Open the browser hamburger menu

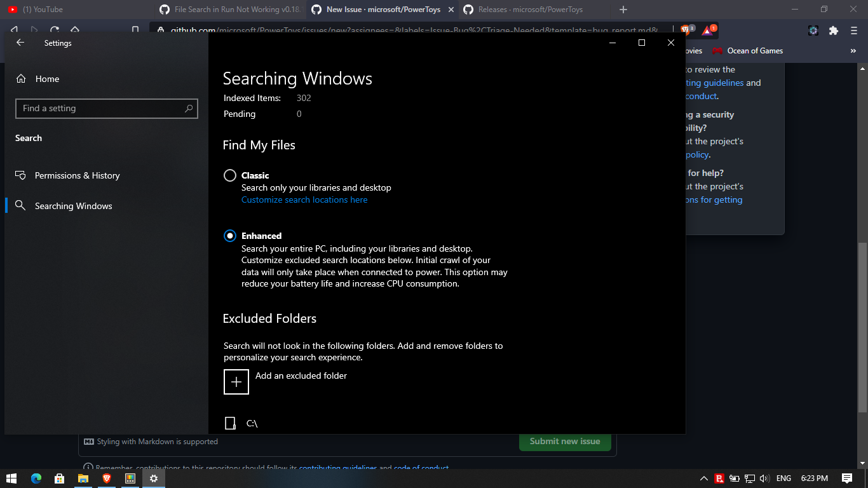[x=853, y=30]
